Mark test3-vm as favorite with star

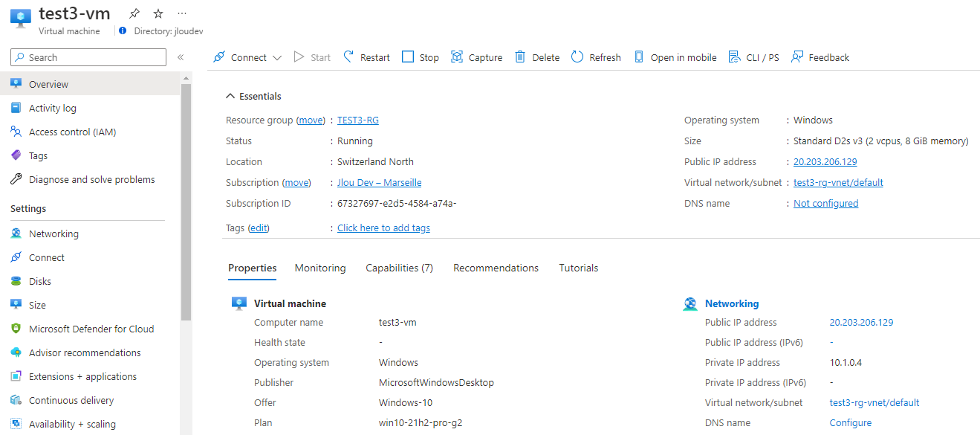pyautogui.click(x=158, y=13)
